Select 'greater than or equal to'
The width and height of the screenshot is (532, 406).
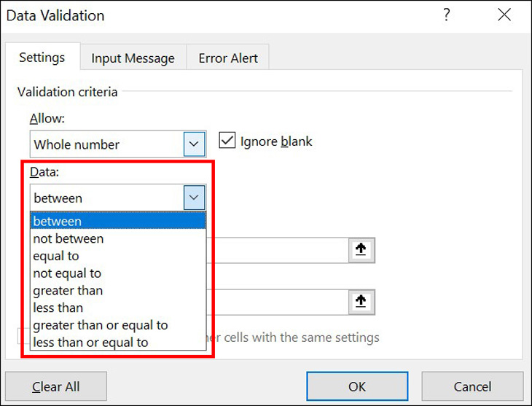tap(118, 325)
